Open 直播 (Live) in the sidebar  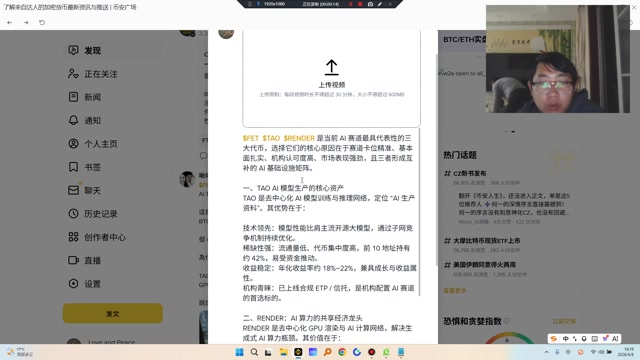[84, 260]
